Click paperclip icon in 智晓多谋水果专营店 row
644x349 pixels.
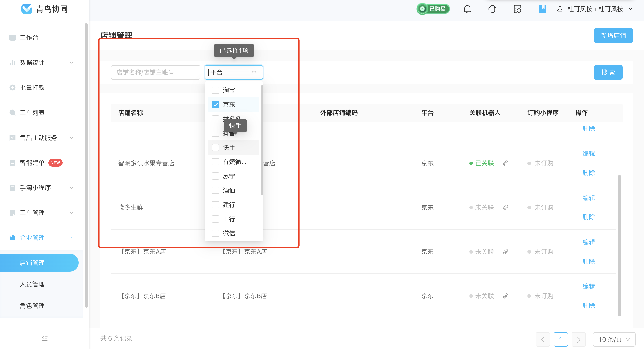505,163
